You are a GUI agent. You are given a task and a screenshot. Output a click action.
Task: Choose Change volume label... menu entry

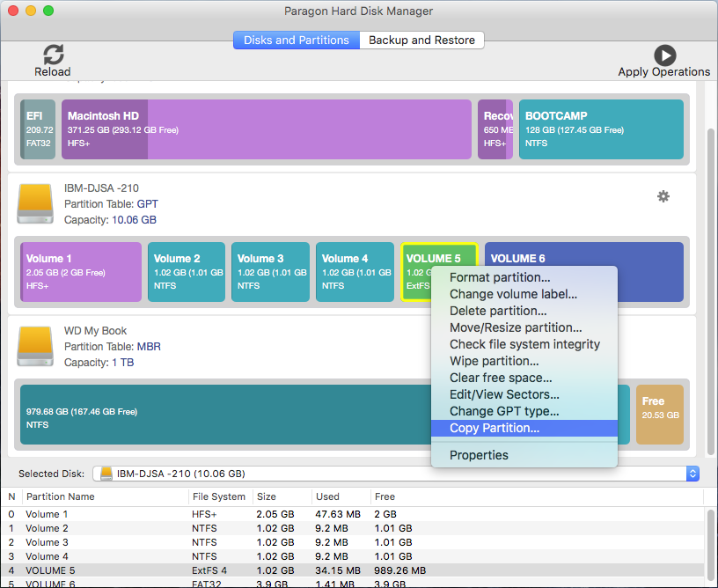524,294
